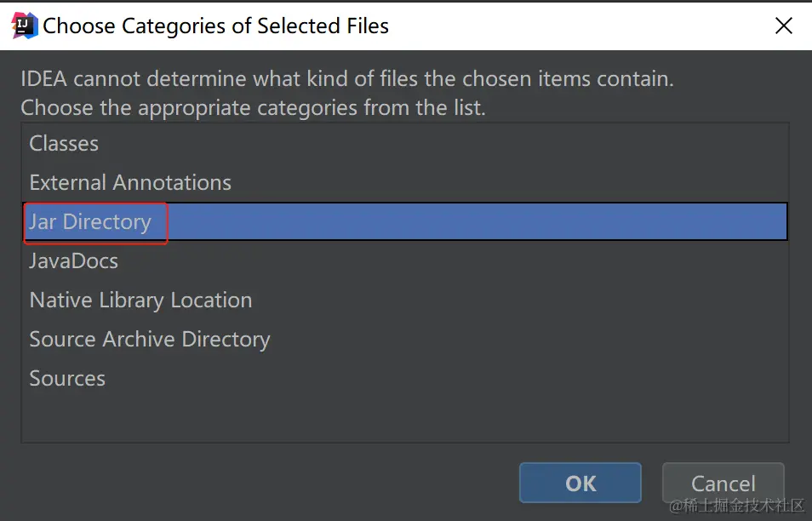Screen dimensions: 812x521
Task: Click the 'Choose the appropriate categories' instruction line
Action: 253,108
